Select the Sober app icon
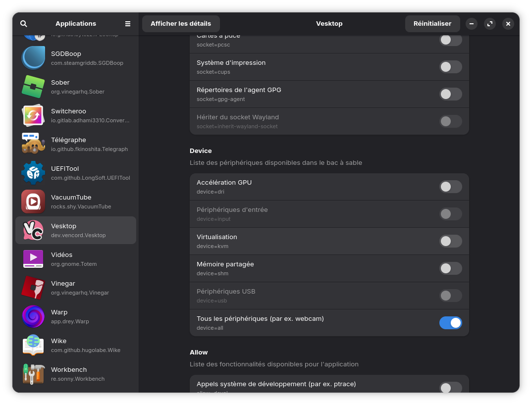Screen dimensions: 532x405 click(x=33, y=87)
